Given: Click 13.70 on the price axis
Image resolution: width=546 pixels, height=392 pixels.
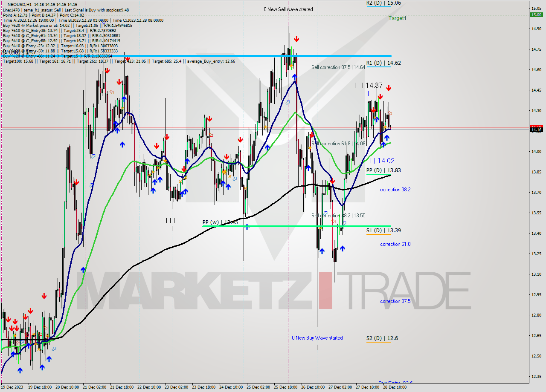Looking at the screenshot, I should (x=536, y=192).
